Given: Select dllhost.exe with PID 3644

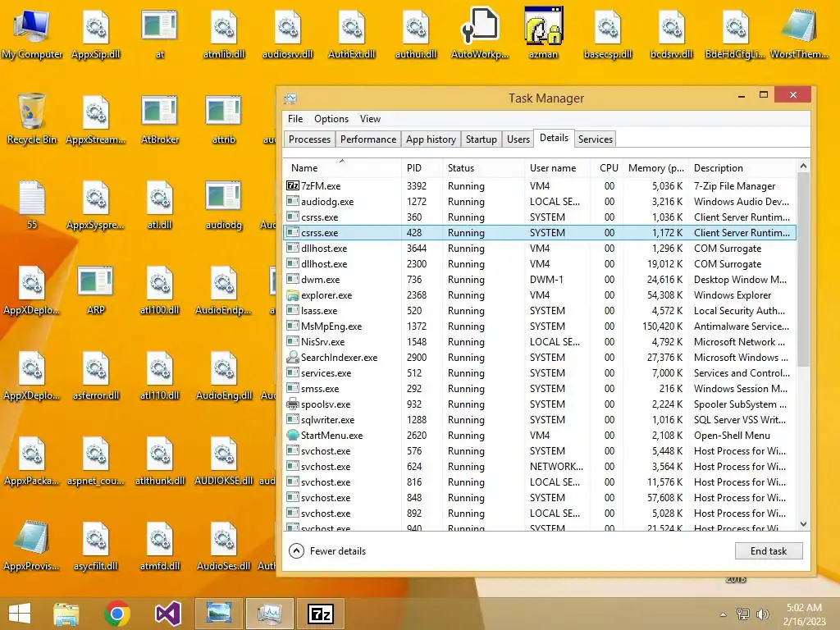Looking at the screenshot, I should 540,248.
